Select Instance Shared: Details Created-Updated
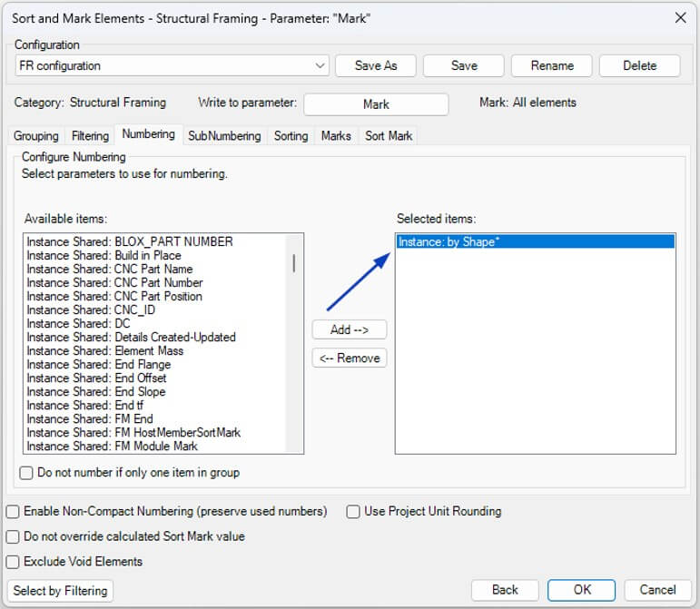 155,337
